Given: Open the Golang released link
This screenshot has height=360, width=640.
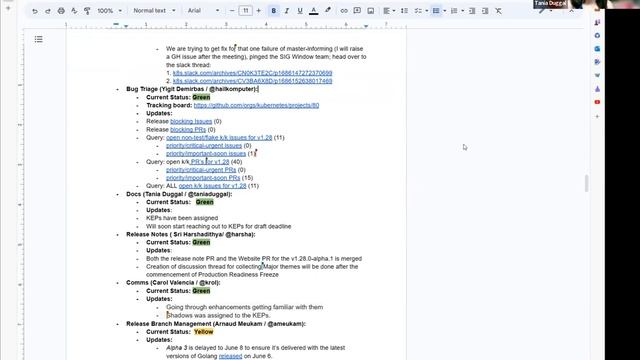Looking at the screenshot, I should (x=230, y=356).
